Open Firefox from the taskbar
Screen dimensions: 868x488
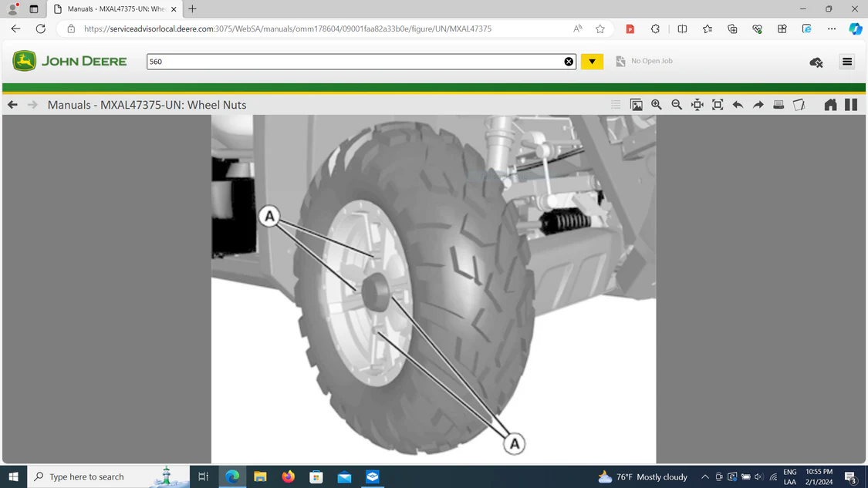pos(288,477)
